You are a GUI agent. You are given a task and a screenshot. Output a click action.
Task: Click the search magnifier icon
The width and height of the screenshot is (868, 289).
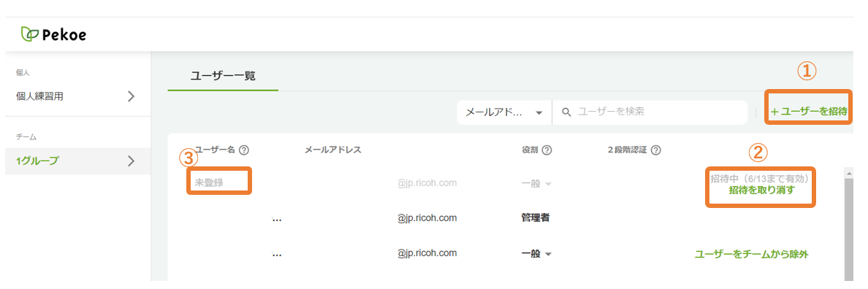coord(566,112)
